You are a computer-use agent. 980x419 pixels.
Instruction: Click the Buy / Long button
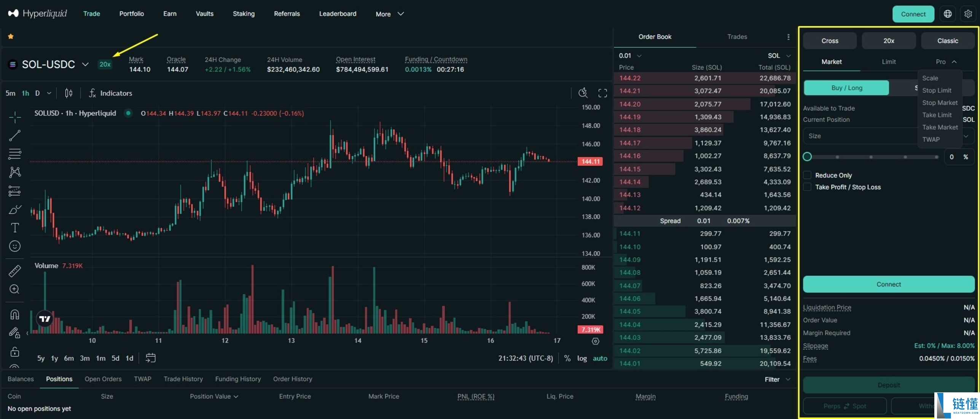(846, 88)
